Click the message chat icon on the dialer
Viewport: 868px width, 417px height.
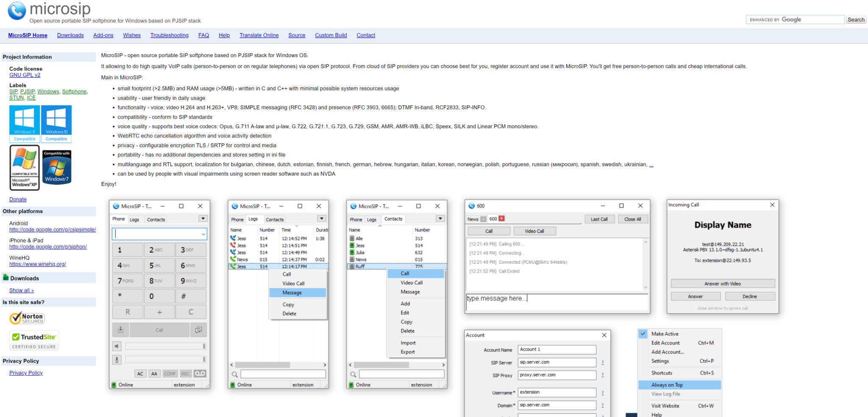pyautogui.click(x=198, y=330)
